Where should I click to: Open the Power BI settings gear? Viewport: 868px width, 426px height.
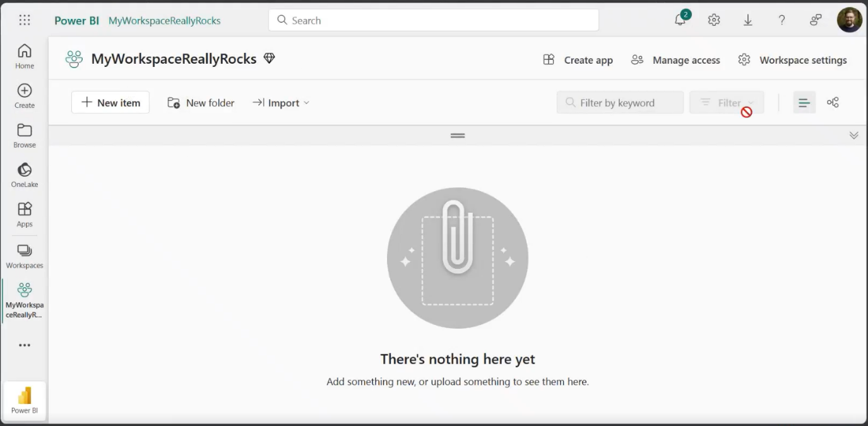pyautogui.click(x=713, y=20)
